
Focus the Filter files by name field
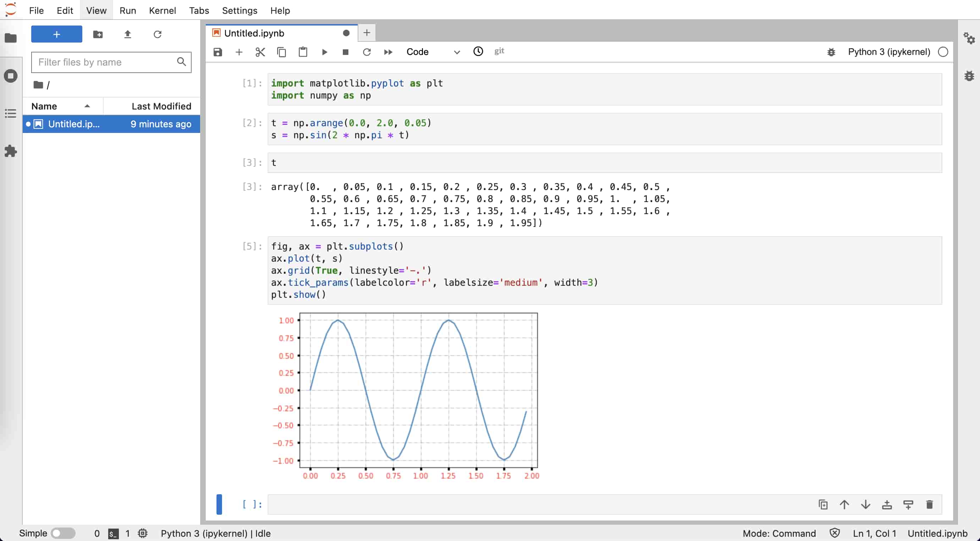pyautogui.click(x=111, y=62)
